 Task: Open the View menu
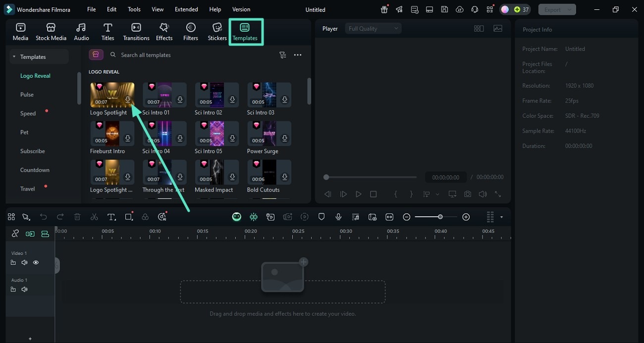[x=158, y=9]
